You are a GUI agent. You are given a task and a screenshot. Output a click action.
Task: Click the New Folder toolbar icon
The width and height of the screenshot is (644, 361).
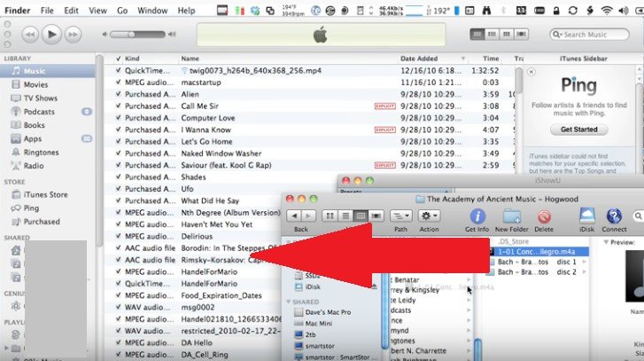[512, 216]
